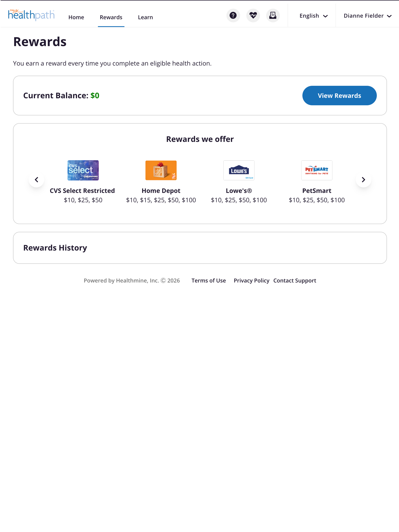Click the View Rewards button

click(x=339, y=95)
